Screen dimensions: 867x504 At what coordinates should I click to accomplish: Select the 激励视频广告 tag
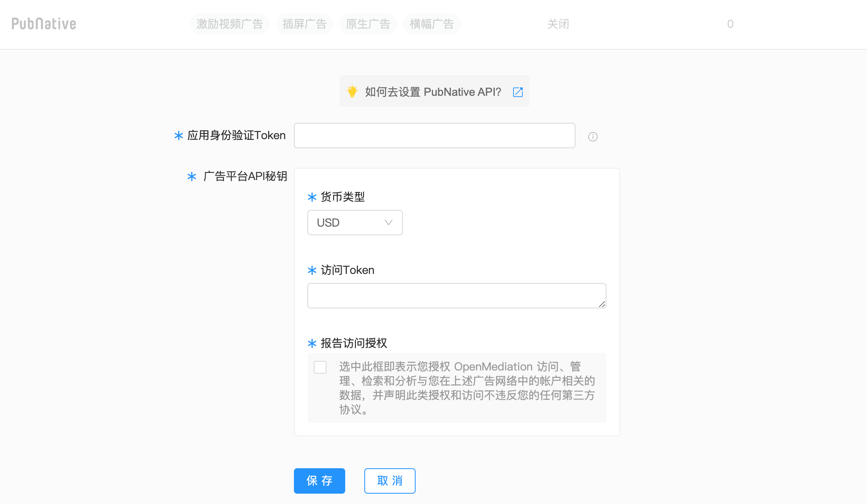point(230,24)
